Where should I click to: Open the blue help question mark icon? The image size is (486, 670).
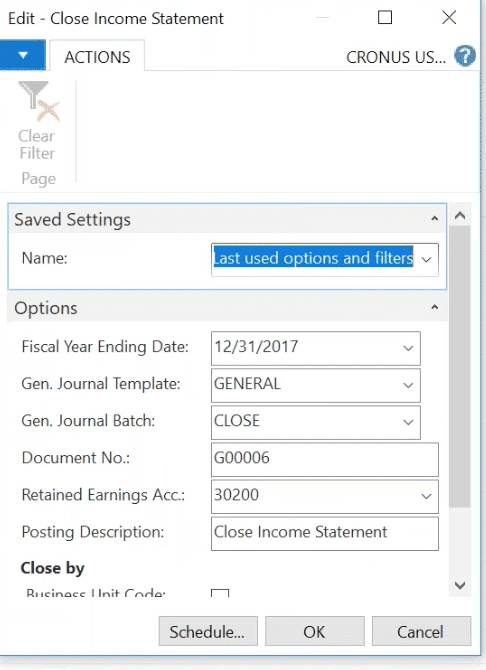pyautogui.click(x=465, y=56)
